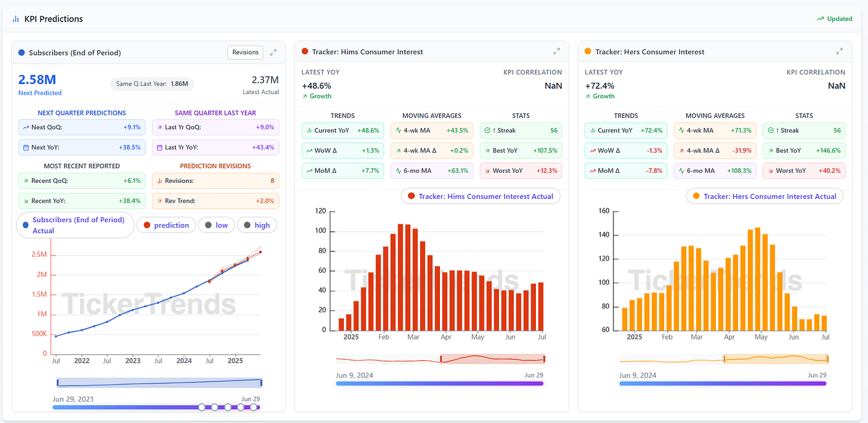The image size is (868, 423).
Task: Click the Hers gradient timeline bar
Action: click(723, 384)
